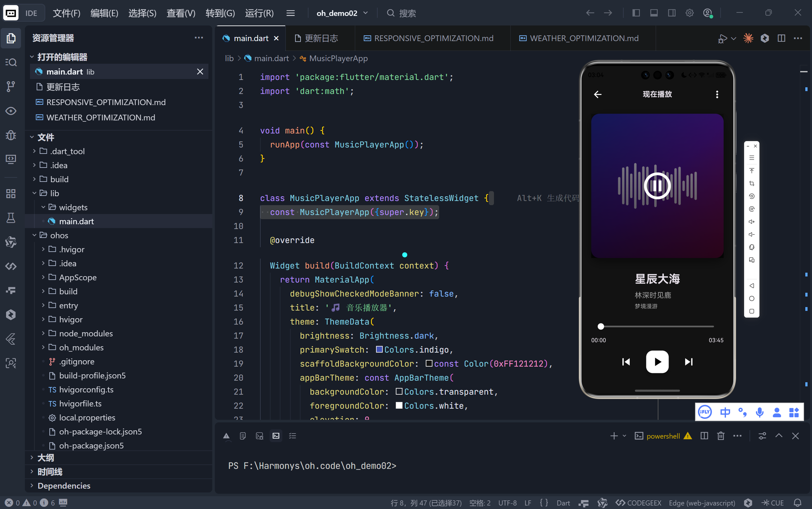Screen dimensions: 812x509
Task: Open the Run and Debug bug icon
Action: [x=11, y=135]
